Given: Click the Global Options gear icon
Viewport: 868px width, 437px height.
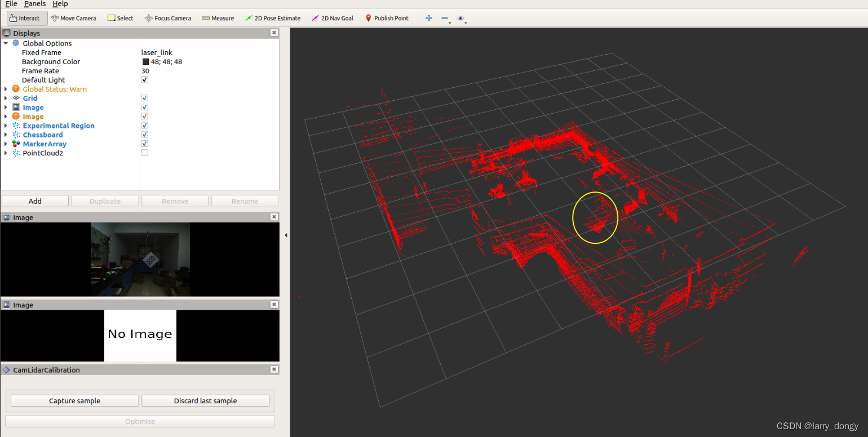Looking at the screenshot, I should click(16, 43).
